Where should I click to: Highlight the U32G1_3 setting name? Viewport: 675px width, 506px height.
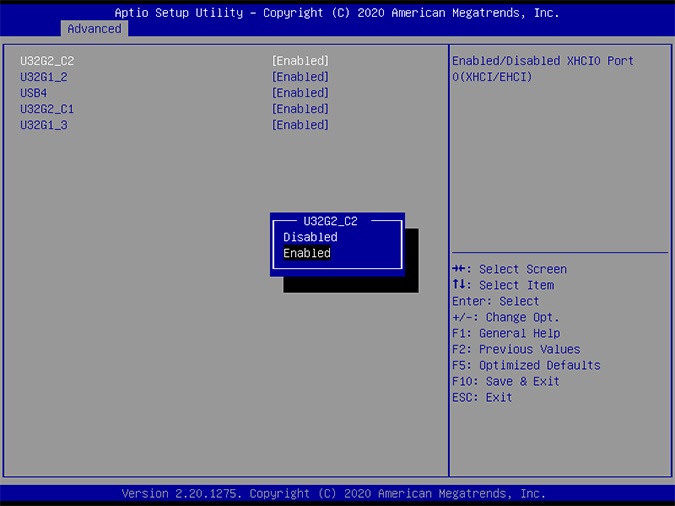click(x=44, y=125)
